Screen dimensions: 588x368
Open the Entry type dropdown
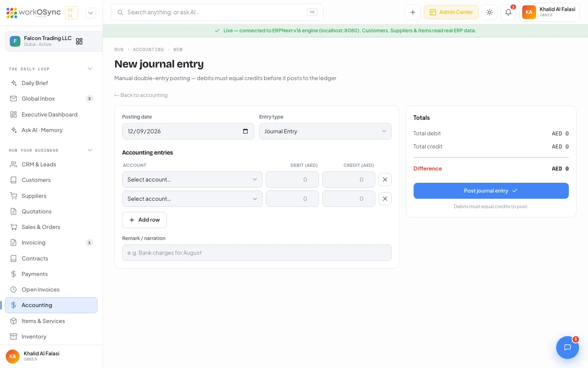[325, 131]
